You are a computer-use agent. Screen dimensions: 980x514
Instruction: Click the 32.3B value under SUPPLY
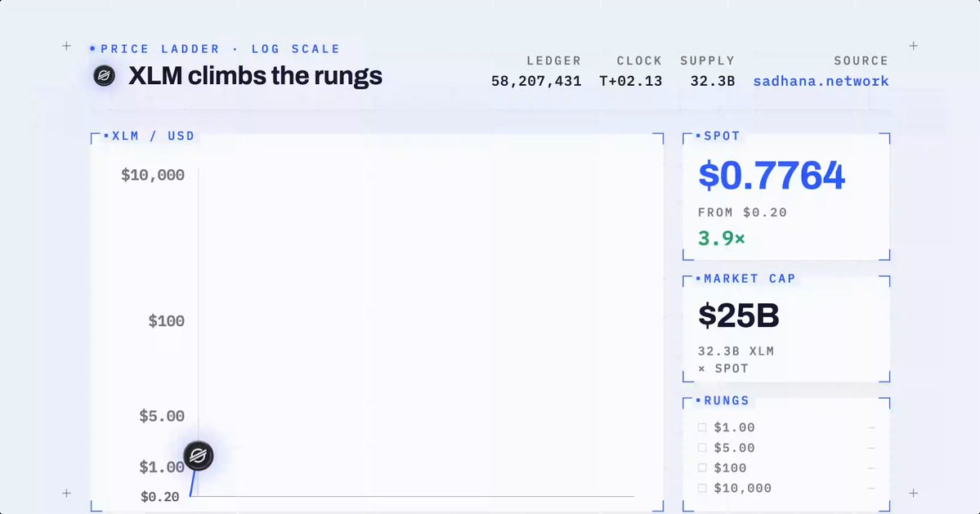click(713, 81)
